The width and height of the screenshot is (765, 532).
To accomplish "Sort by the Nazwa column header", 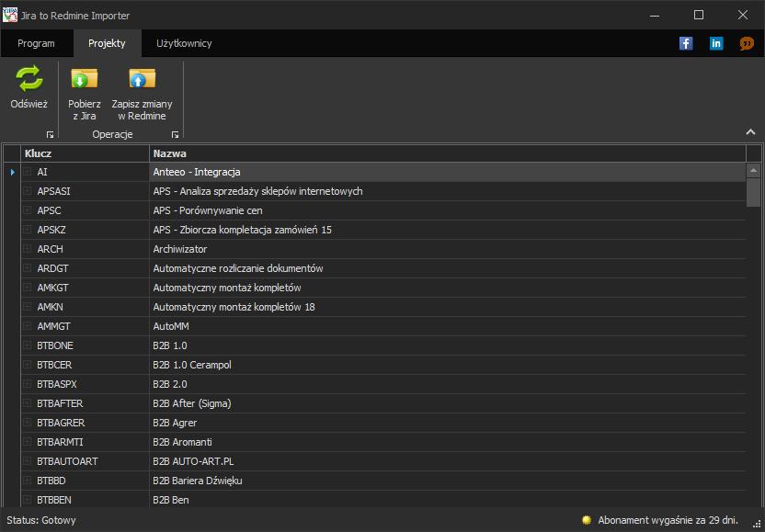I will tap(448, 153).
